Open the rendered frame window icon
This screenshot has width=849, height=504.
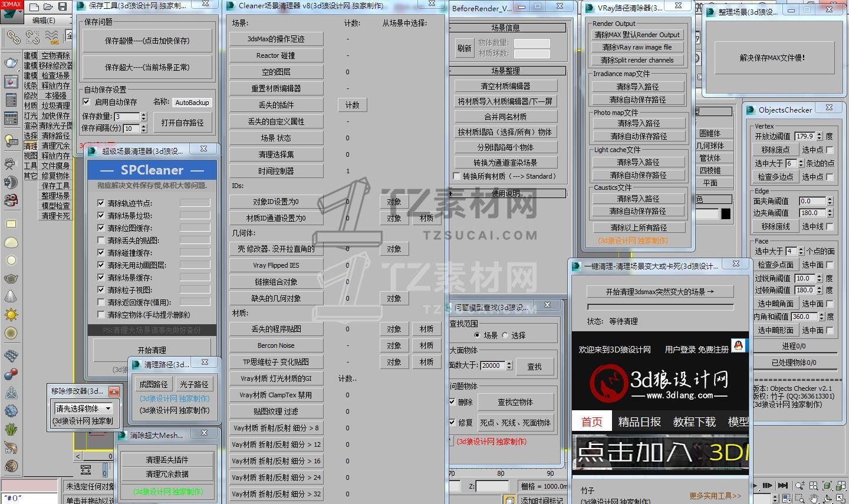click(11, 82)
